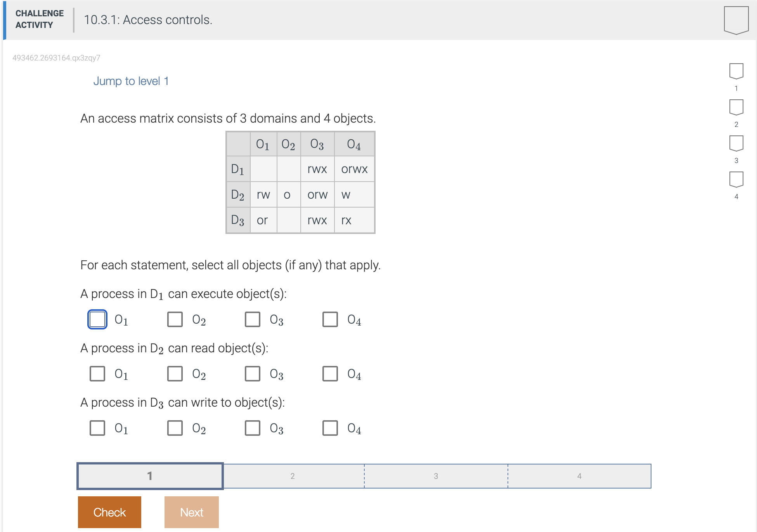Image resolution: width=757 pixels, height=532 pixels.
Task: Click the 'CHALLENGE ACTIVITY' label
Action: (x=40, y=19)
